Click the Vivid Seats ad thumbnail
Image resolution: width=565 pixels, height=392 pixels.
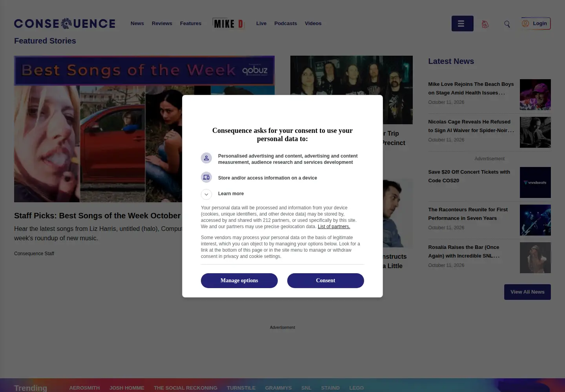pyautogui.click(x=535, y=182)
